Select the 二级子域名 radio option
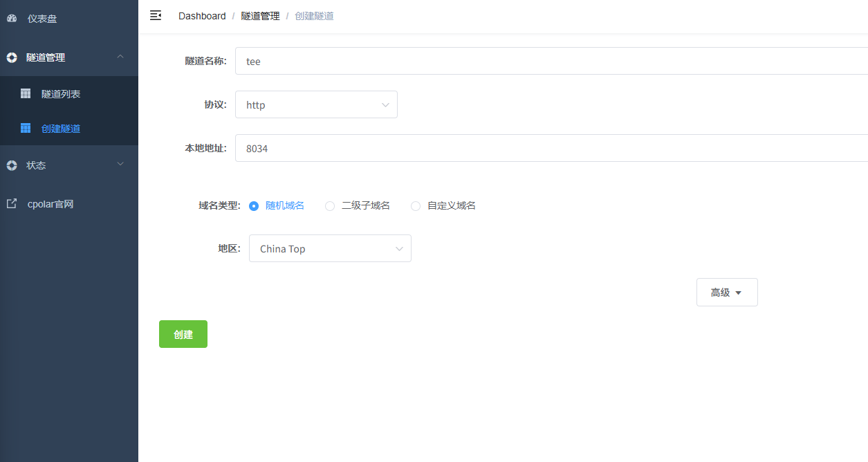This screenshot has width=868, height=462. click(330, 205)
